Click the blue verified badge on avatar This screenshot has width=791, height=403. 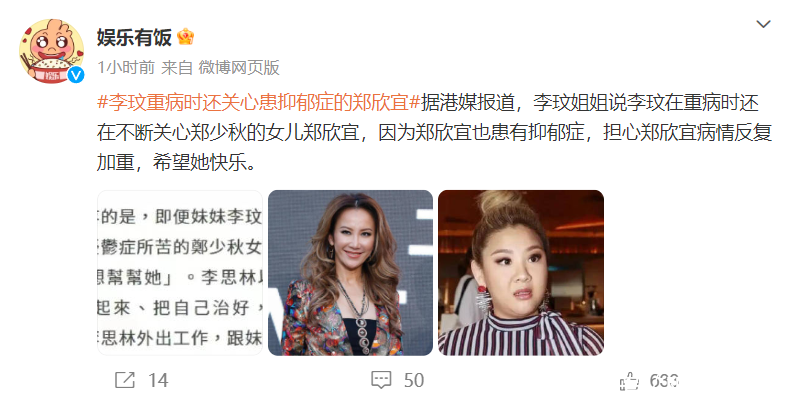pyautogui.click(x=76, y=75)
